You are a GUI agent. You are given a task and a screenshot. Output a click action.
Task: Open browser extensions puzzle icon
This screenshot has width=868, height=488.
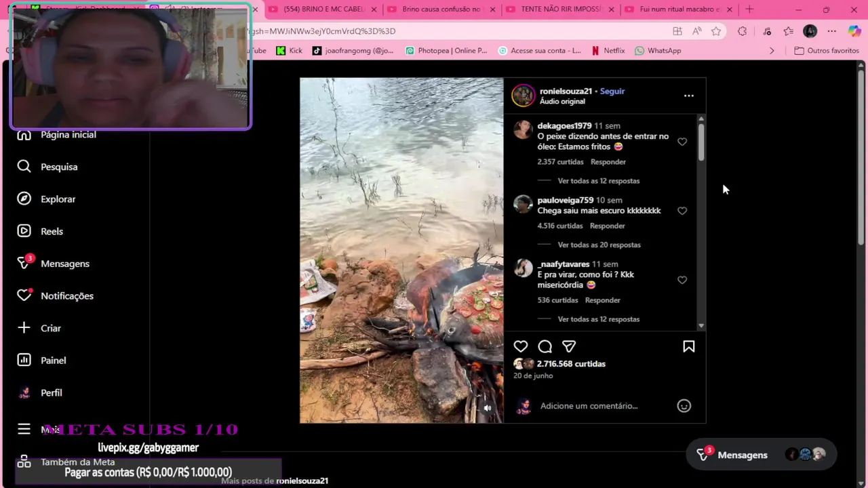coord(742,31)
